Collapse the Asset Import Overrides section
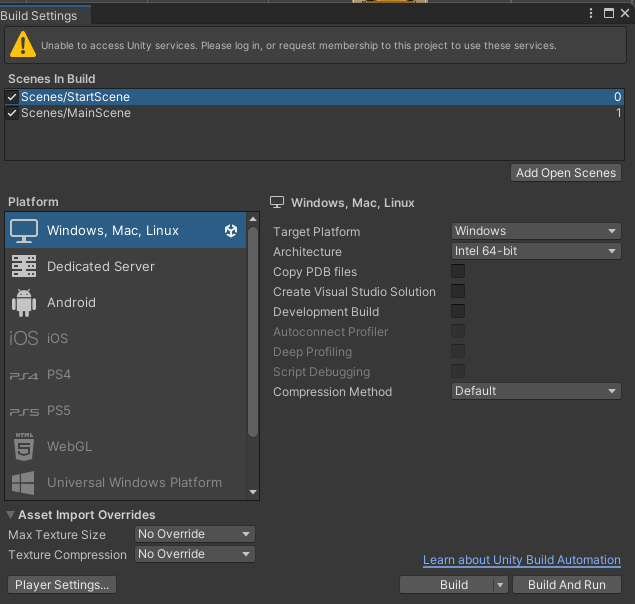The width and height of the screenshot is (635, 604). [x=11, y=514]
